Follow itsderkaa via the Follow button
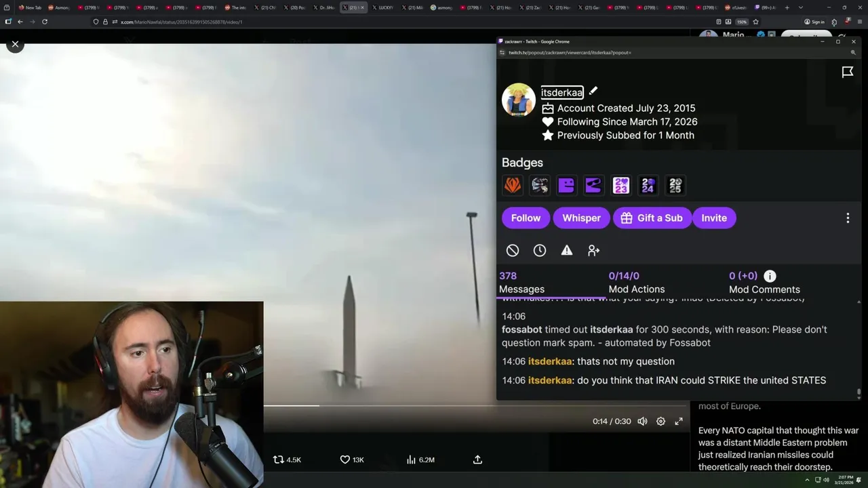The height and width of the screenshot is (488, 868). (526, 218)
